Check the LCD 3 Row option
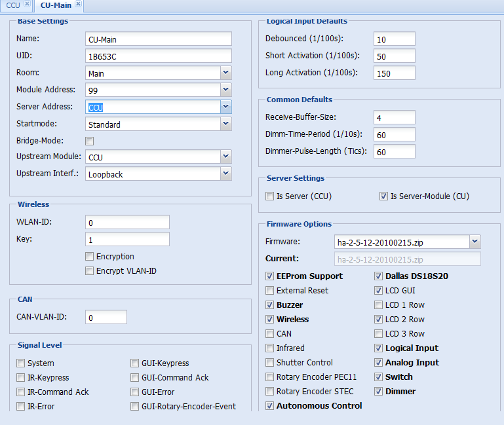504x425 pixels. (379, 334)
